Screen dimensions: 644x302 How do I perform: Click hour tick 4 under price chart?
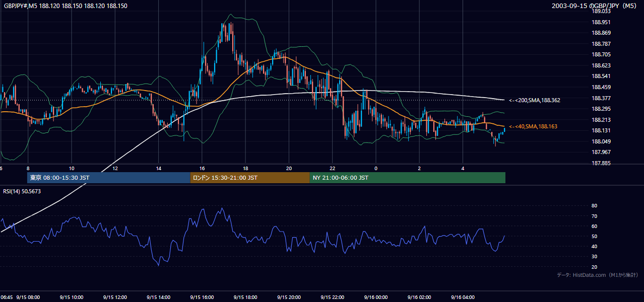pos(462,168)
